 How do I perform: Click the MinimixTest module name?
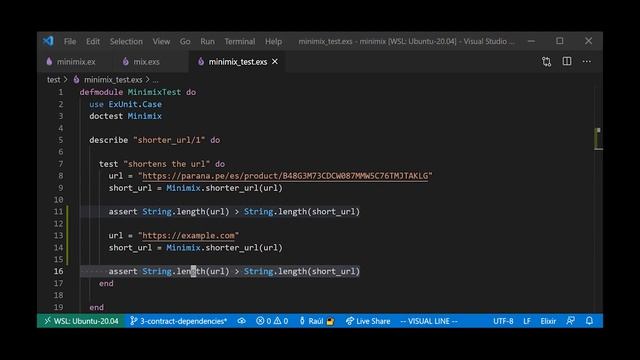coord(154,92)
